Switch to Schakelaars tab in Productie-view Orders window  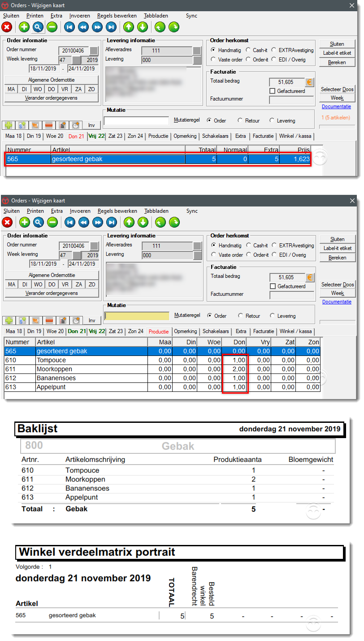point(217,331)
